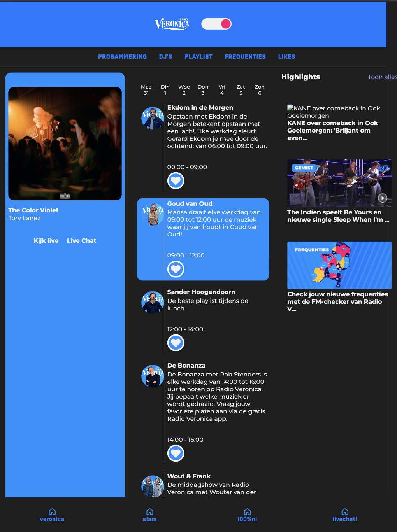This screenshot has width=397, height=532.
Task: Switch to the veronica station
Action: [52, 515]
